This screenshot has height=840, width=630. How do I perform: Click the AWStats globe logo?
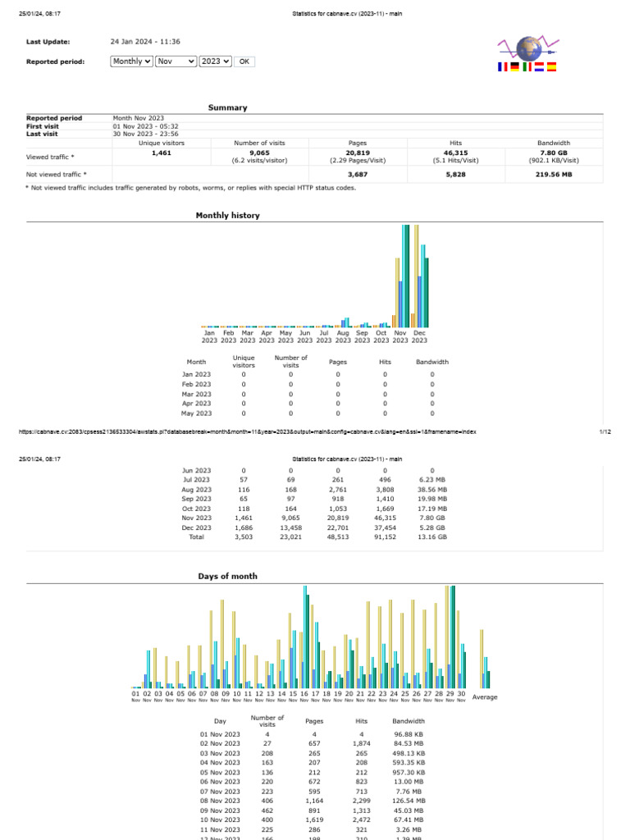click(x=529, y=48)
